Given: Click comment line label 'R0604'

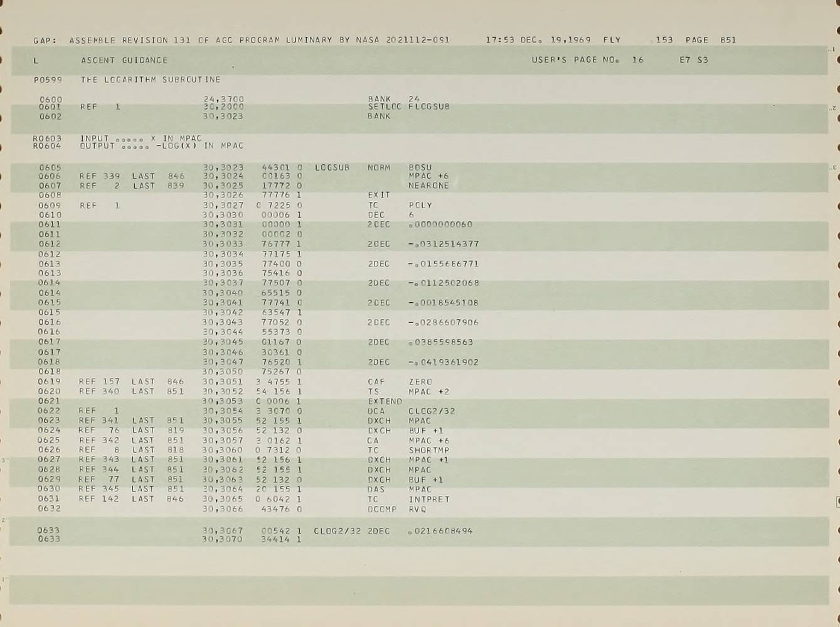Looking at the screenshot, I should point(47,146).
